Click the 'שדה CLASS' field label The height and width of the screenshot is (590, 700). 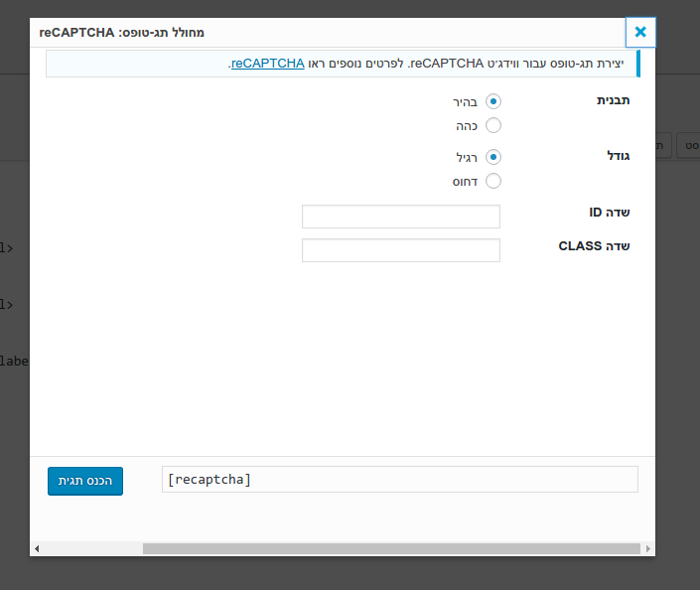[x=594, y=246]
